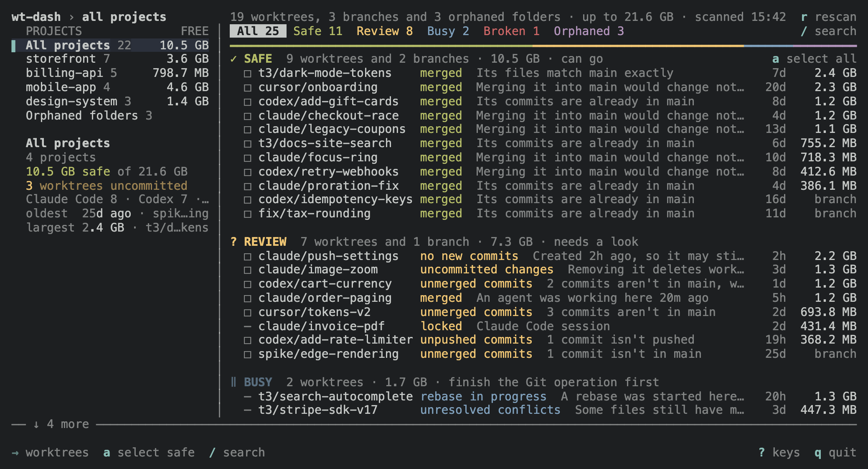Click the uncommitted changes status for claude/image-zoom
Screen dimensions: 868x469
click(x=487, y=270)
